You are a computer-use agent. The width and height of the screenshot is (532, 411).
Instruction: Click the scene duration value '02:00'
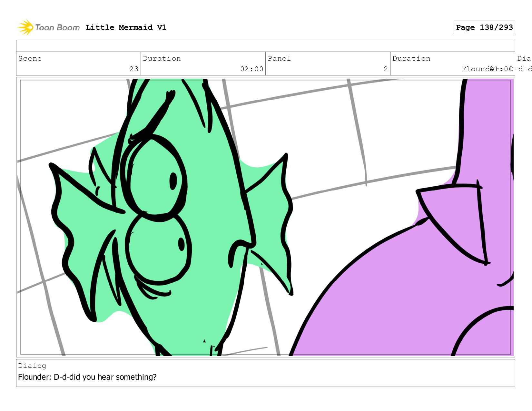(252, 69)
